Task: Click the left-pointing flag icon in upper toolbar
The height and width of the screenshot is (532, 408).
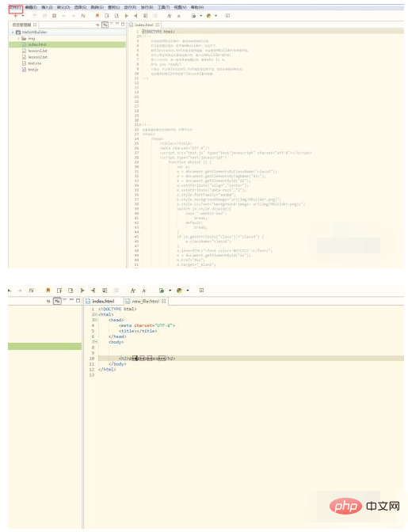Action: 135,16
